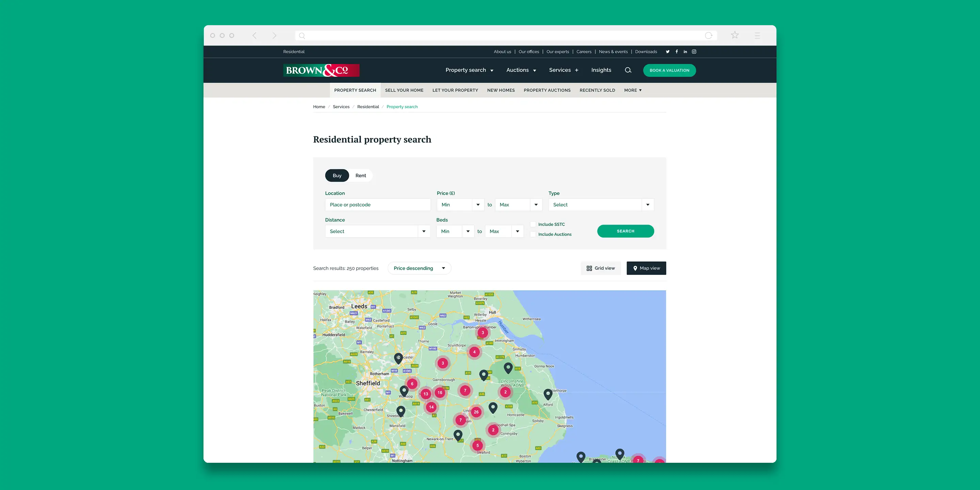
Task: Click the site search magnifier icon
Action: click(628, 70)
